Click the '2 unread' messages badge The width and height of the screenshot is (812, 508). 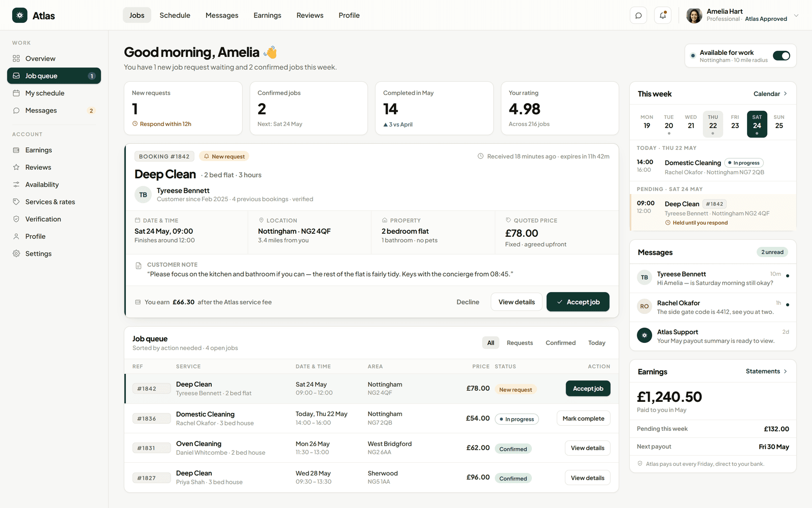click(x=772, y=252)
